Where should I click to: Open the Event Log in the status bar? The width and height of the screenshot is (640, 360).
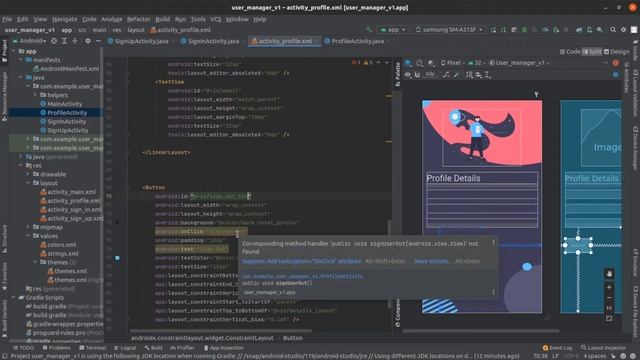[557, 348]
